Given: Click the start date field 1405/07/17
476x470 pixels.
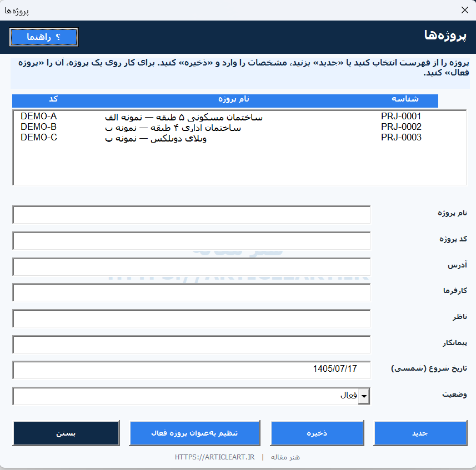Looking at the screenshot, I should (x=191, y=370).
